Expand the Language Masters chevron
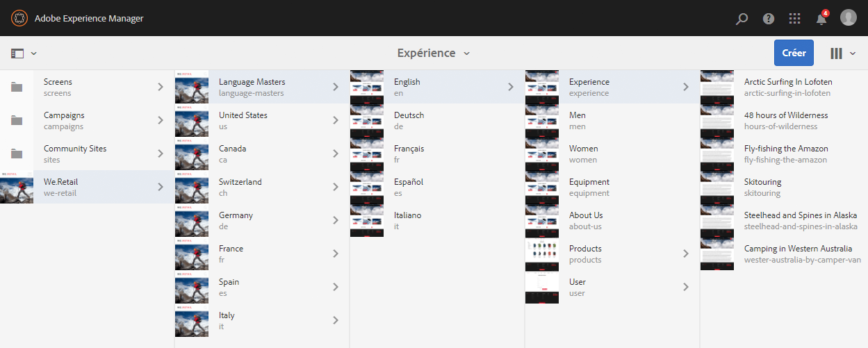The image size is (868, 348). [335, 87]
